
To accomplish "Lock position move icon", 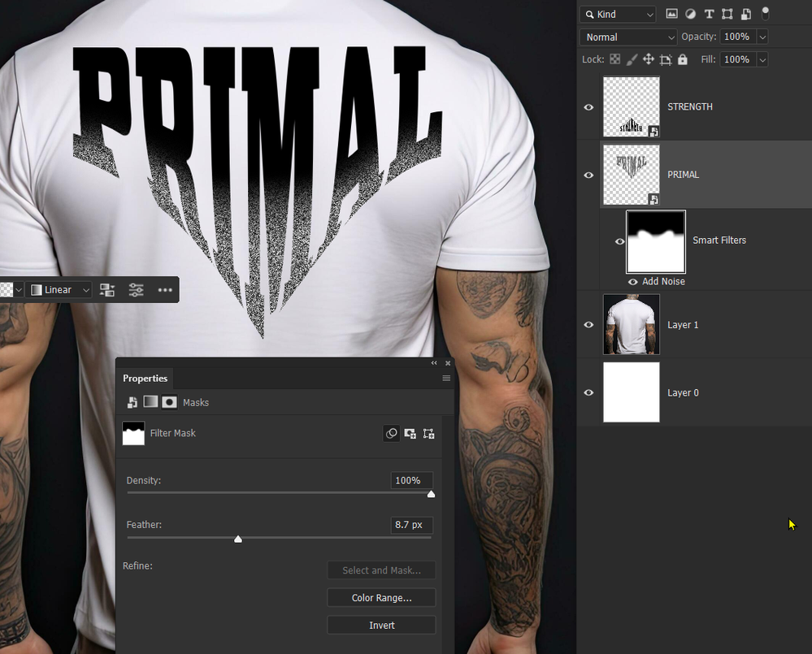I will [649, 59].
